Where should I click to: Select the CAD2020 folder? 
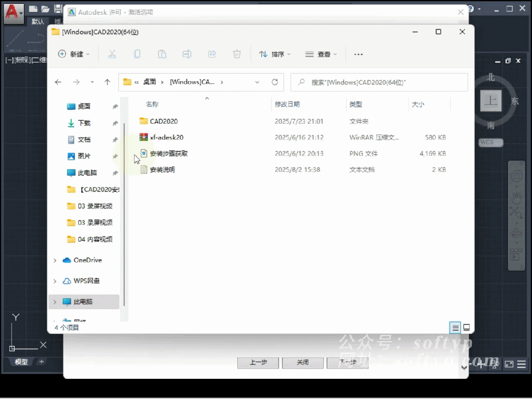(164, 122)
